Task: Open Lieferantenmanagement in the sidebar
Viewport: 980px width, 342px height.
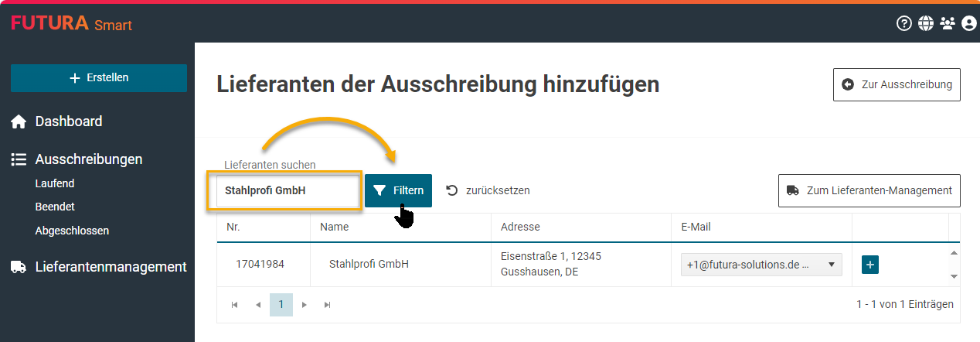Action: pyautogui.click(x=110, y=267)
